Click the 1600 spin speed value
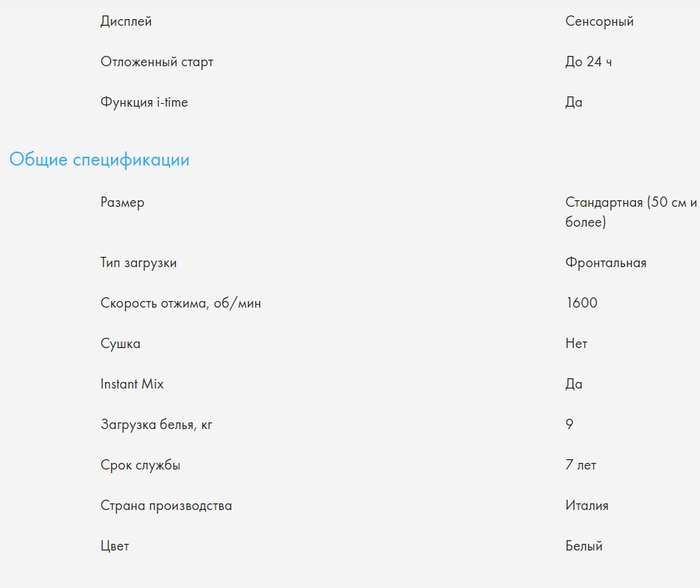The image size is (700, 588). tap(581, 303)
